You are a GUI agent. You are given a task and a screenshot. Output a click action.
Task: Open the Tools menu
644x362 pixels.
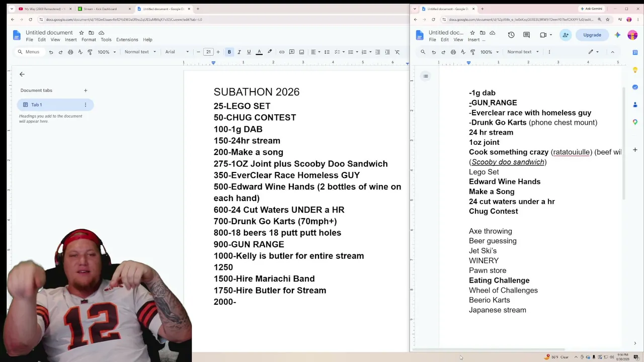[106, 40]
